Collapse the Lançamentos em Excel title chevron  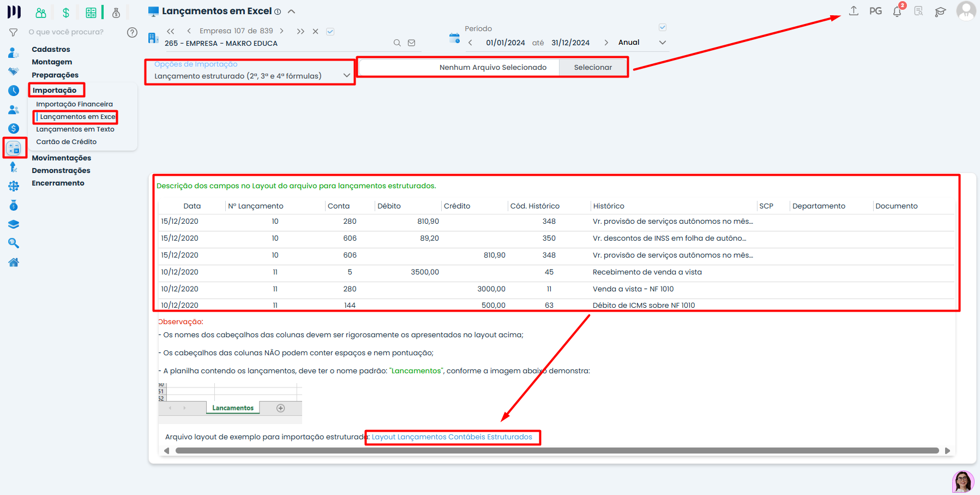coord(292,11)
